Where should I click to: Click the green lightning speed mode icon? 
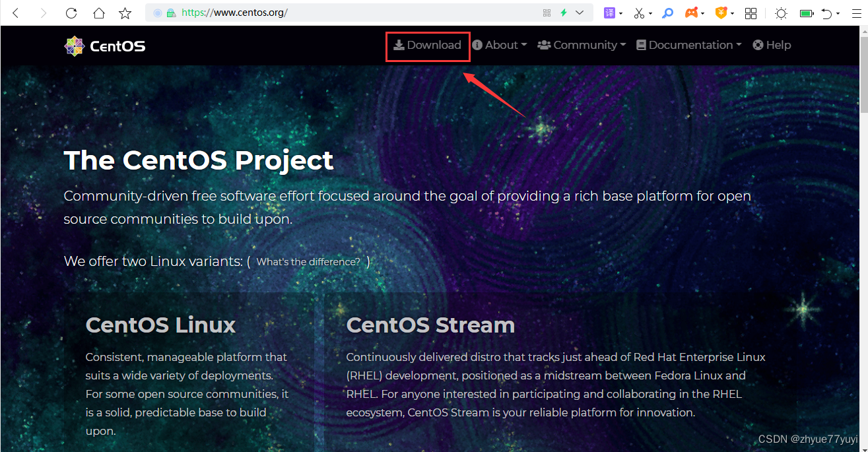tap(564, 13)
